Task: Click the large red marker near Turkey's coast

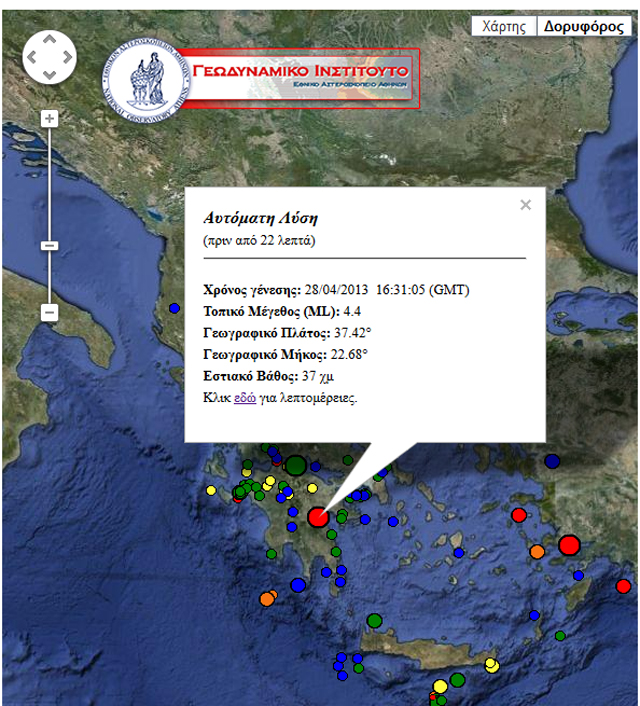Action: click(569, 545)
